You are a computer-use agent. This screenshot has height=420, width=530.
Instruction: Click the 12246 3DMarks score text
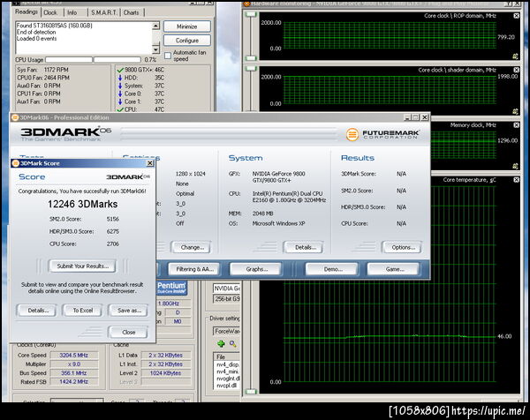pos(82,204)
